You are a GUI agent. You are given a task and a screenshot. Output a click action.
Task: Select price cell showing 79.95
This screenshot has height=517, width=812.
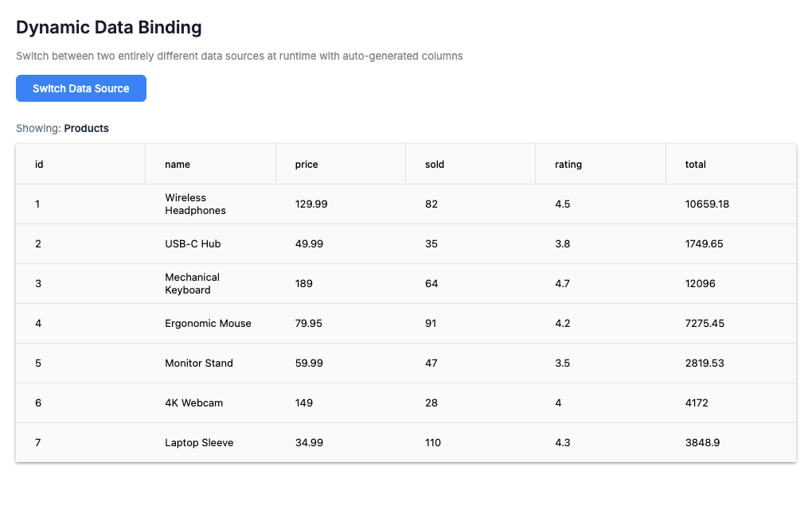click(x=310, y=324)
